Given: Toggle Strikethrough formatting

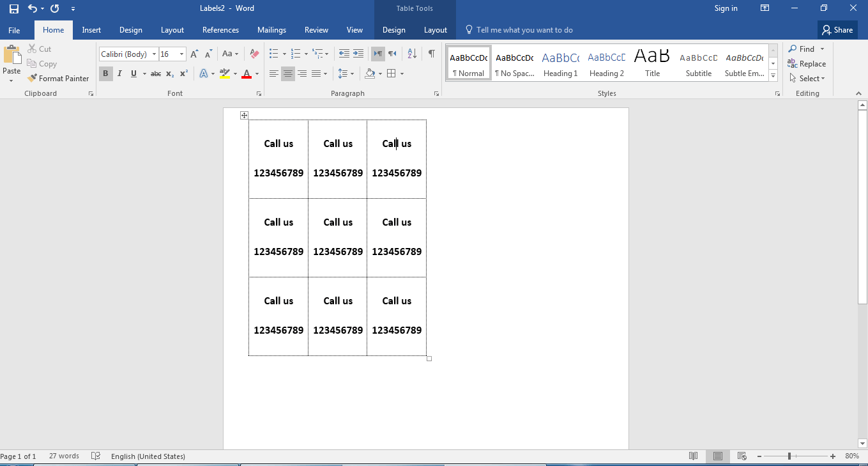Looking at the screenshot, I should (156, 74).
